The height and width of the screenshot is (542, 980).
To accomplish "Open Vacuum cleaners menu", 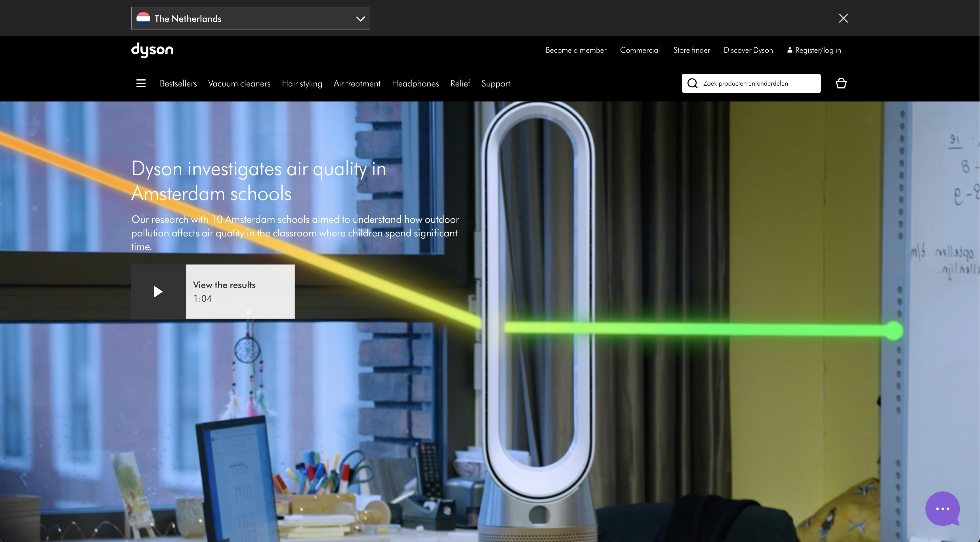I will [x=239, y=84].
